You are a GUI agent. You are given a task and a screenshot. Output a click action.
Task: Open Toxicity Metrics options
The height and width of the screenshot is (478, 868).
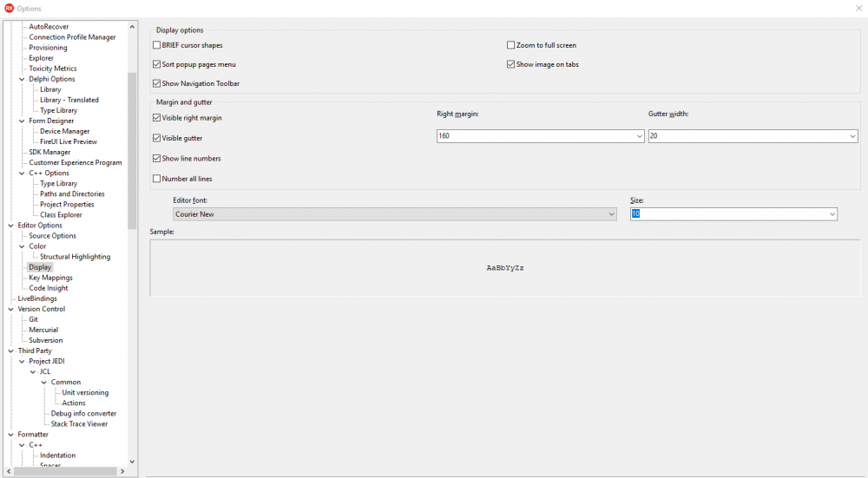(53, 69)
